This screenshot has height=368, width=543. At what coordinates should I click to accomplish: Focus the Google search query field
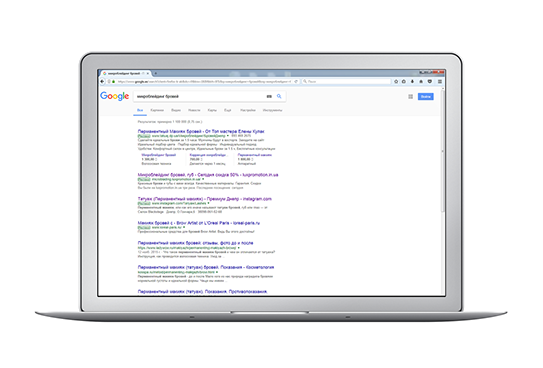[200, 96]
